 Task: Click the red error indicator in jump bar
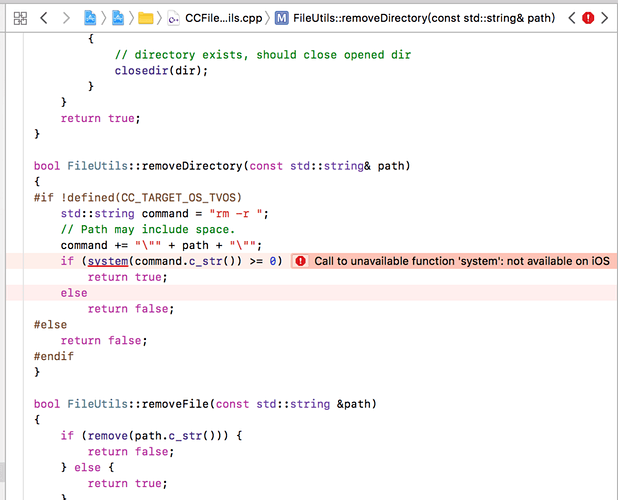click(x=588, y=18)
